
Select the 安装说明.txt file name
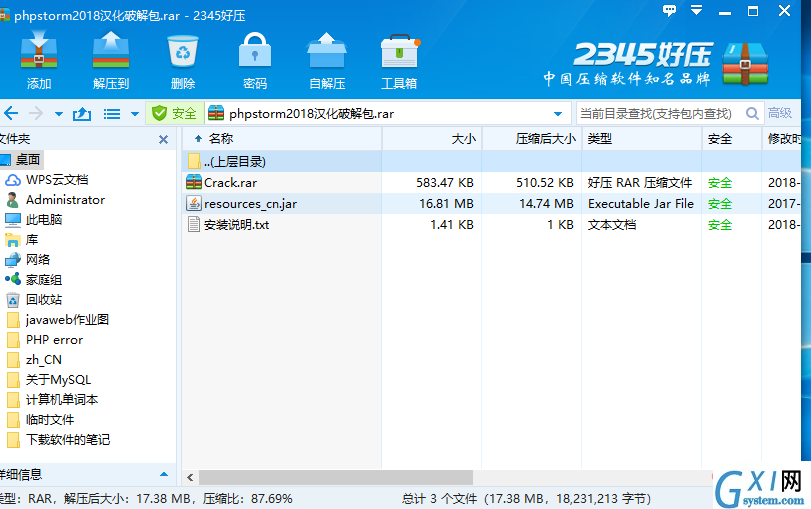click(x=236, y=224)
